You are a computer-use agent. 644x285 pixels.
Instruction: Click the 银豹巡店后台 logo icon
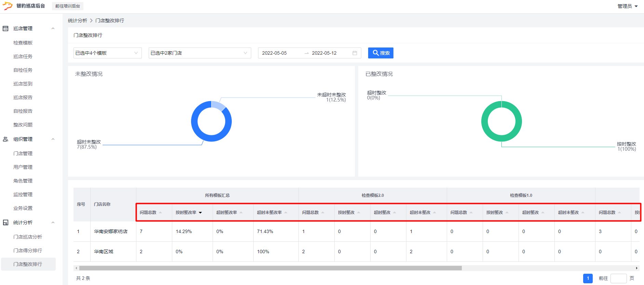click(x=8, y=6)
